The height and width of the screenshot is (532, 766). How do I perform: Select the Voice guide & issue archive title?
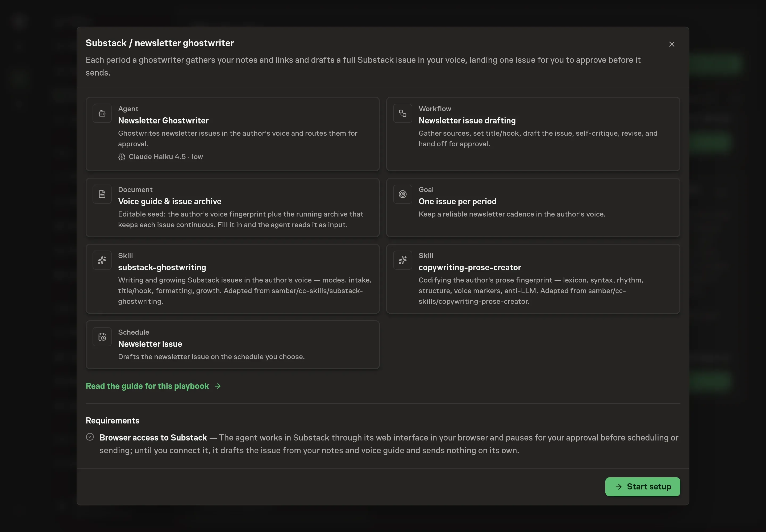[170, 202]
